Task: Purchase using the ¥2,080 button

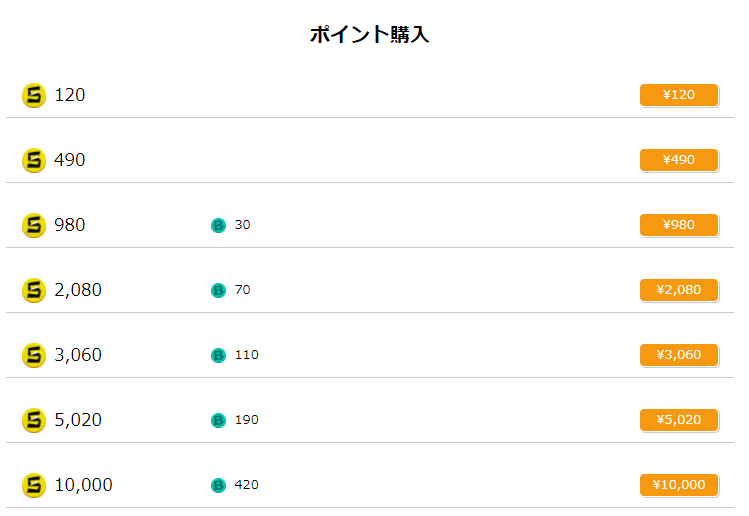Action: click(679, 290)
